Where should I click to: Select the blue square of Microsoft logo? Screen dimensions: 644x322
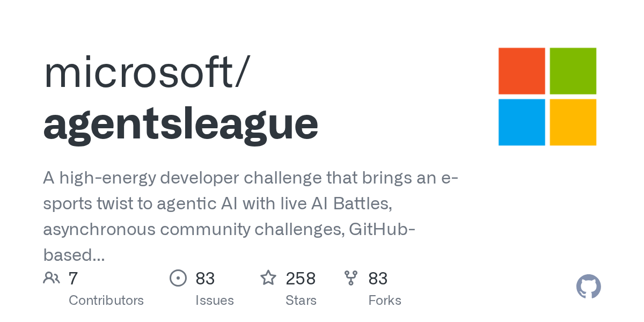[x=522, y=122]
